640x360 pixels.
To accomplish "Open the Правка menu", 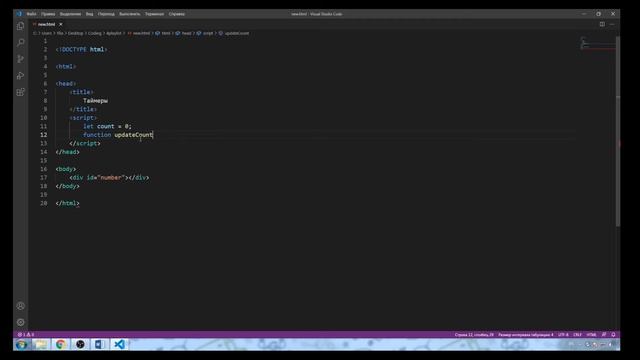I will click(x=48, y=14).
